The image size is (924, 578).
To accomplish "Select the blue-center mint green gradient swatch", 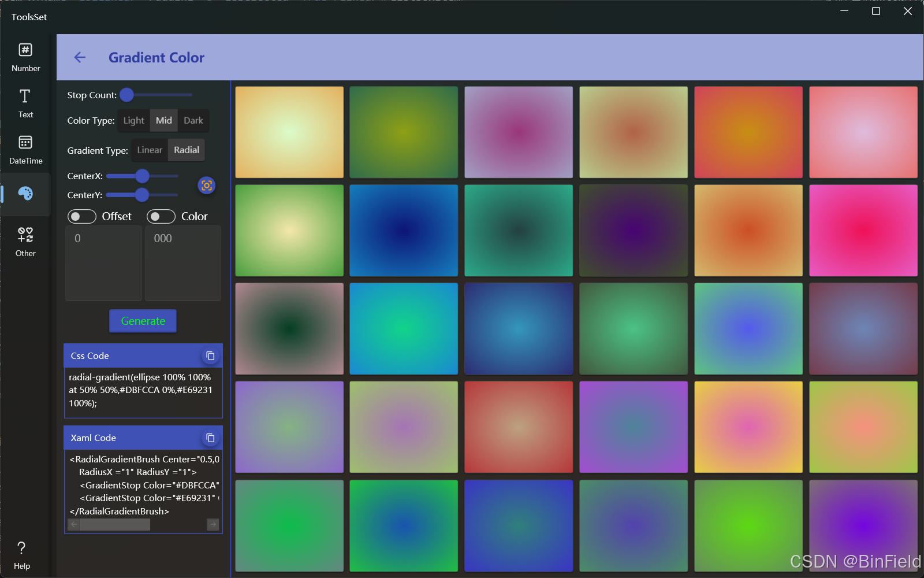I will [x=748, y=329].
